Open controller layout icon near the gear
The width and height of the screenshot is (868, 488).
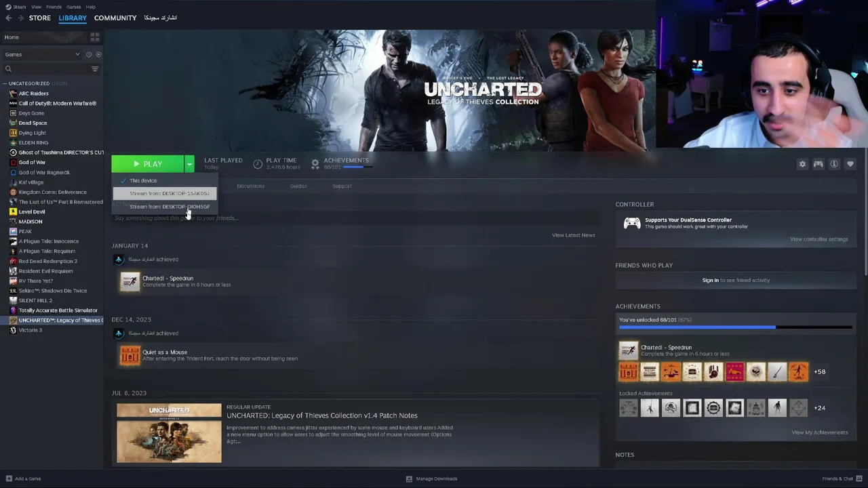click(x=818, y=164)
